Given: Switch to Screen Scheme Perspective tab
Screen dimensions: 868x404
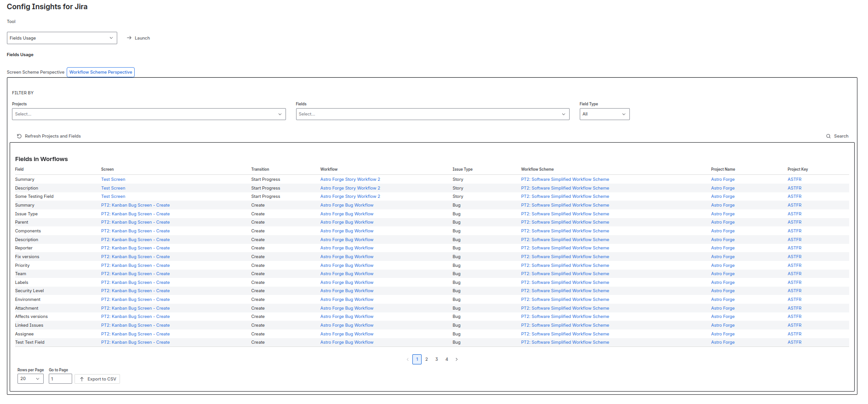Looking at the screenshot, I should tap(36, 72).
